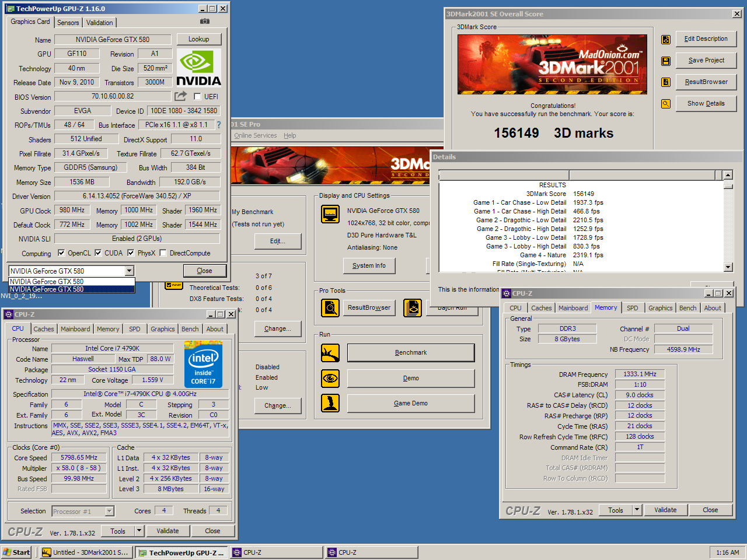
Task: Click the Benchmark button in 3DMark
Action: (411, 353)
